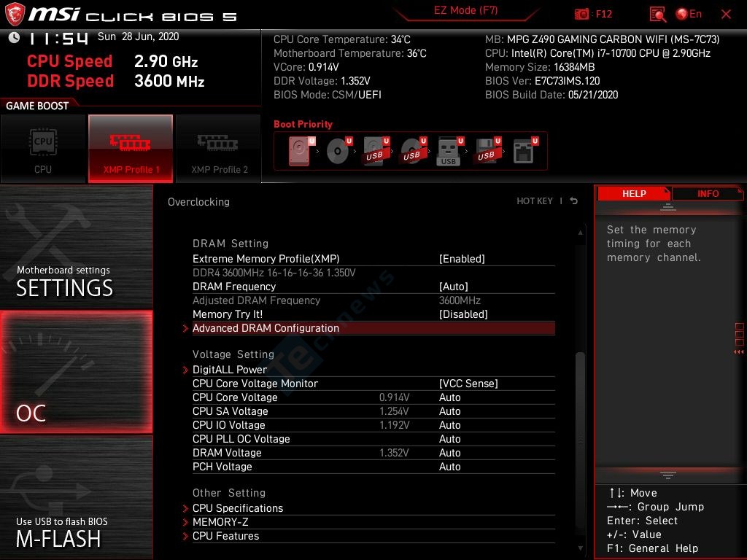The width and height of the screenshot is (747, 560).
Task: Select the USB hard disk boot device
Action: pyautogui.click(x=376, y=151)
